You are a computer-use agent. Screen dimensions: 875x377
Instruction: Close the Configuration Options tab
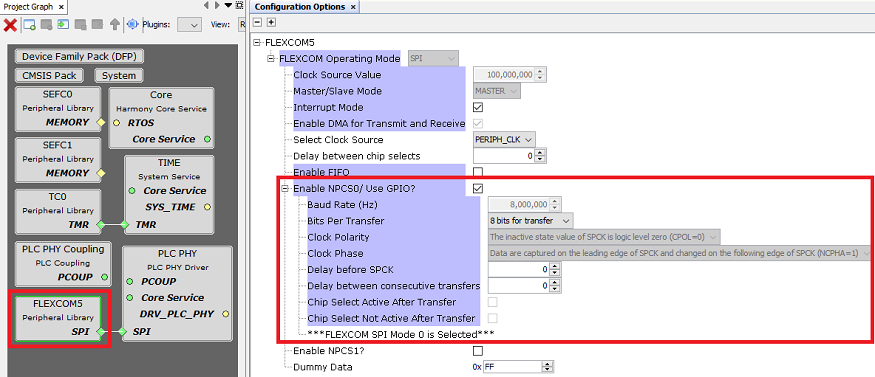click(x=353, y=7)
